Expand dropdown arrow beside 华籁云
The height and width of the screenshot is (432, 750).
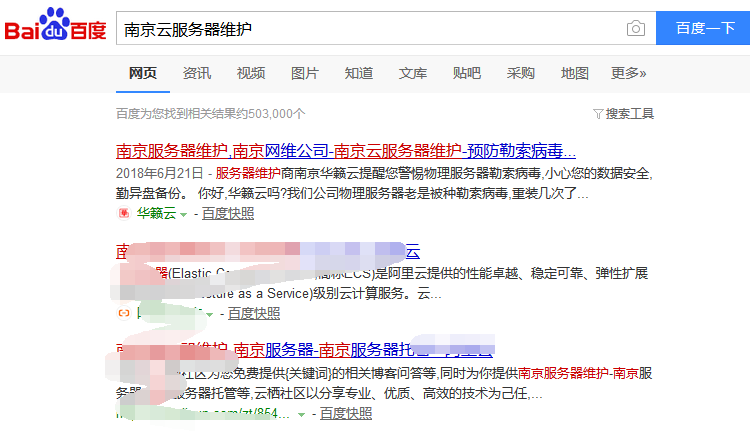tap(183, 215)
